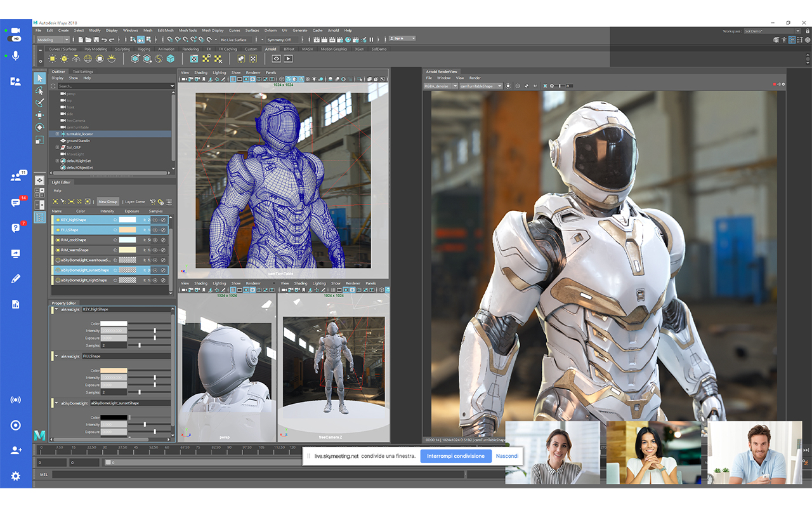Open meeting settings gear icon

point(16,476)
